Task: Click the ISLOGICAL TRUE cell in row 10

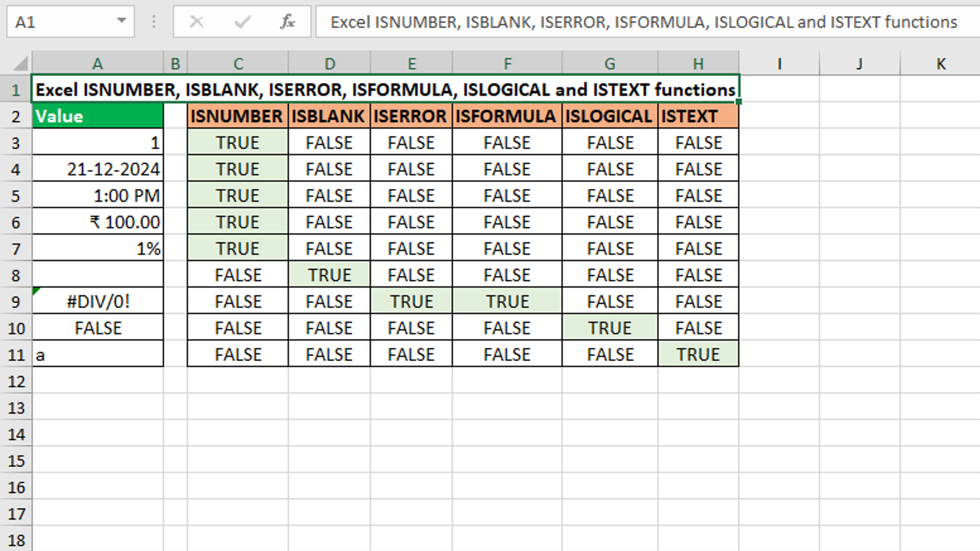Action: pos(610,328)
